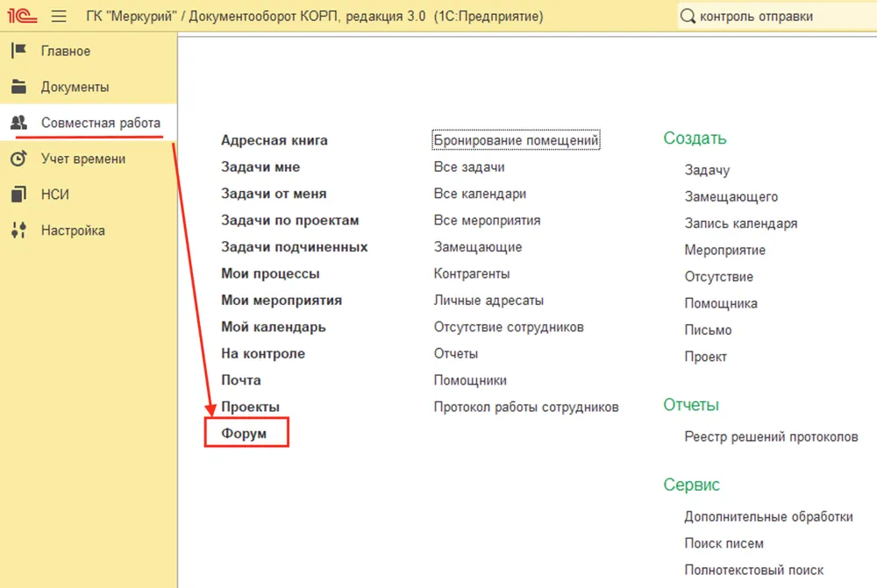
Task: Click the Сервис group heading
Action: point(691,485)
